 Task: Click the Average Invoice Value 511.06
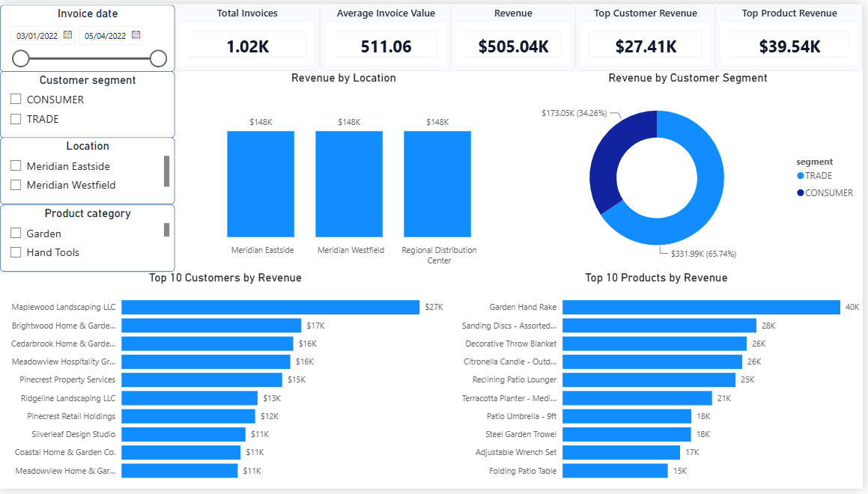[x=386, y=46]
